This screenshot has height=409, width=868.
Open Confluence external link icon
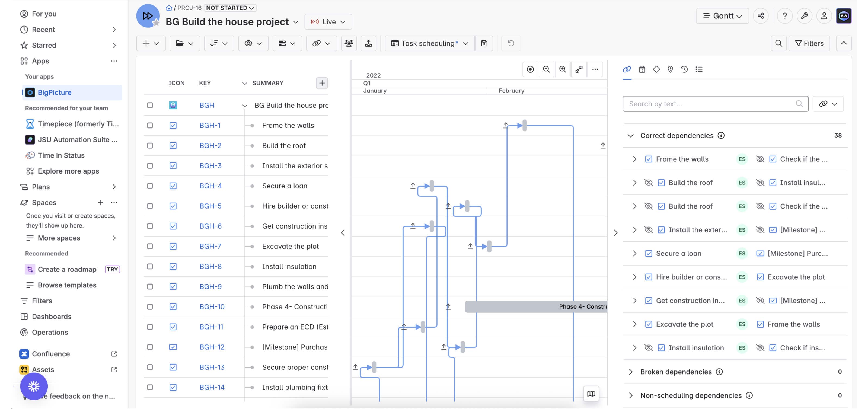[114, 354]
